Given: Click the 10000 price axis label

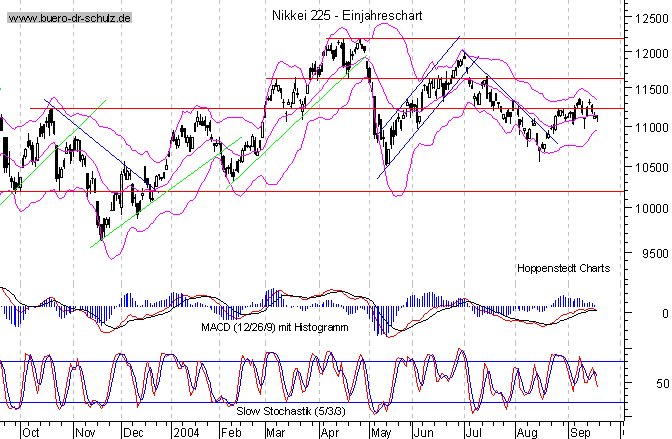Looking at the screenshot, I should (647, 209).
